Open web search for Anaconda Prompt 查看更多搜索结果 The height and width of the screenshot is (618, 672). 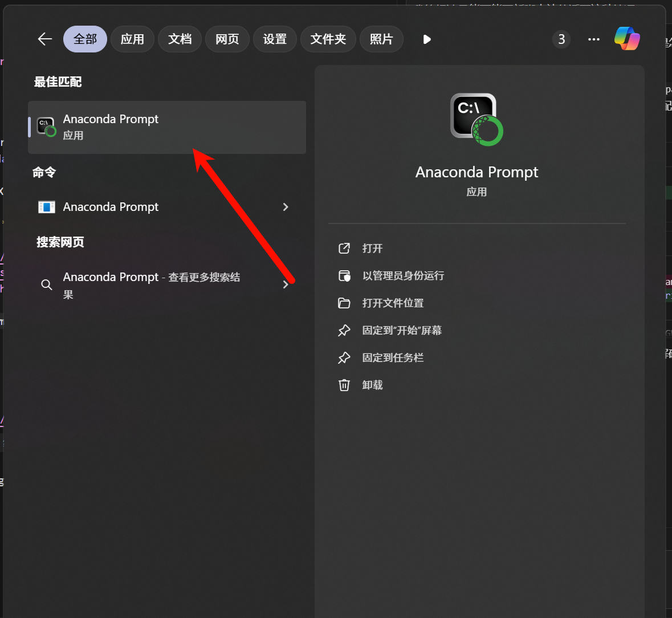click(166, 284)
